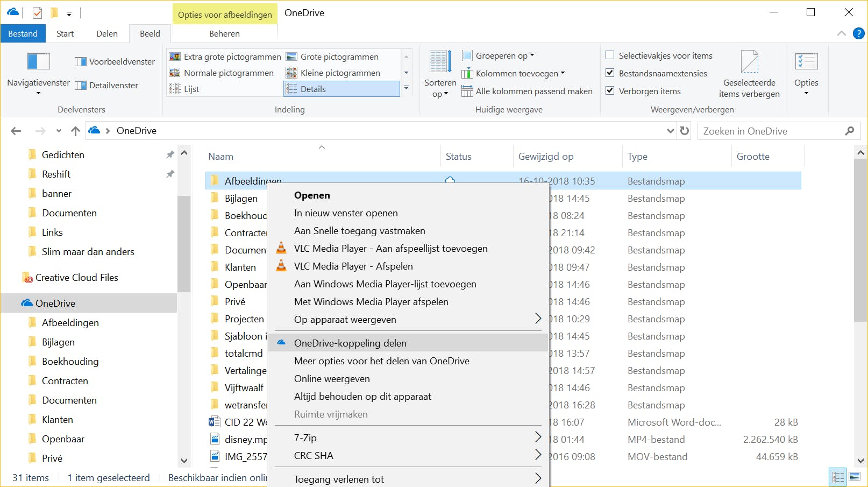
Task: Click Geselecteerde items verbergen icon
Action: [x=749, y=62]
